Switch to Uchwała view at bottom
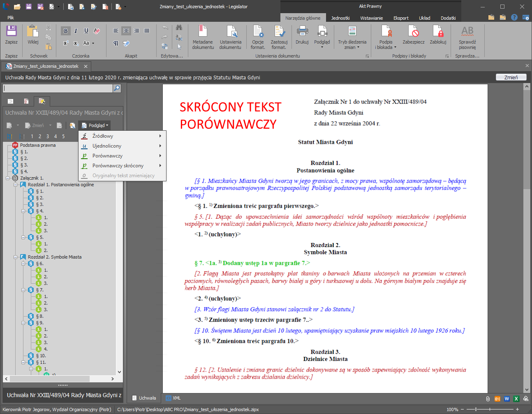 144,398
